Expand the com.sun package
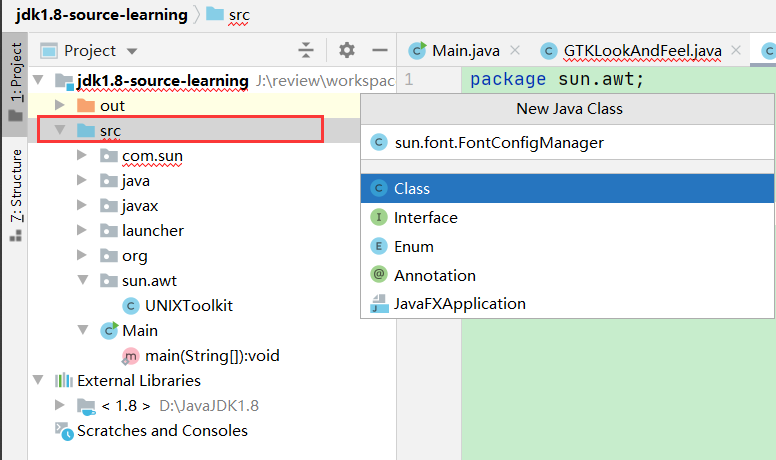Screen dimensions: 776x460 [82, 156]
